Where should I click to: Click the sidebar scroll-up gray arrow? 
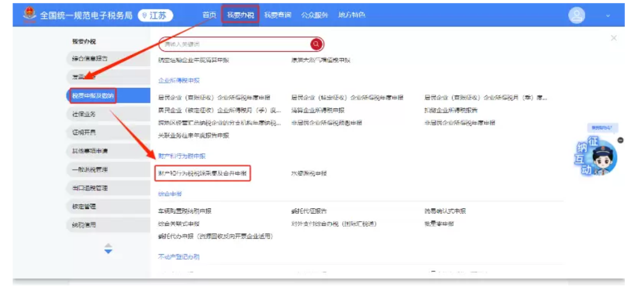coord(108,245)
